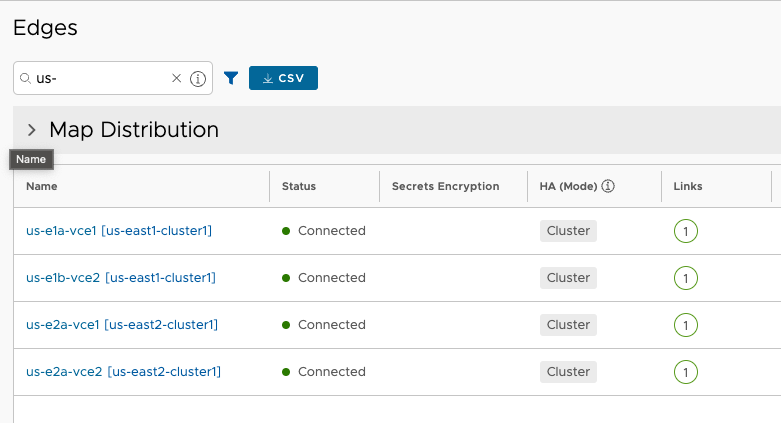781x423 pixels.
Task: Click links count circle for us-e2a-vce1
Action: pyautogui.click(x=686, y=325)
